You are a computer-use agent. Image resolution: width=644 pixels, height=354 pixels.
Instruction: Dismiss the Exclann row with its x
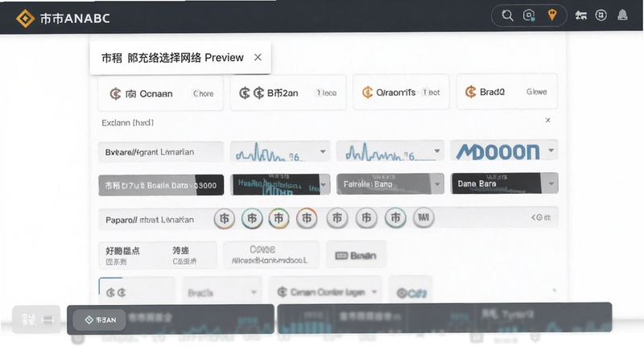pyautogui.click(x=547, y=121)
